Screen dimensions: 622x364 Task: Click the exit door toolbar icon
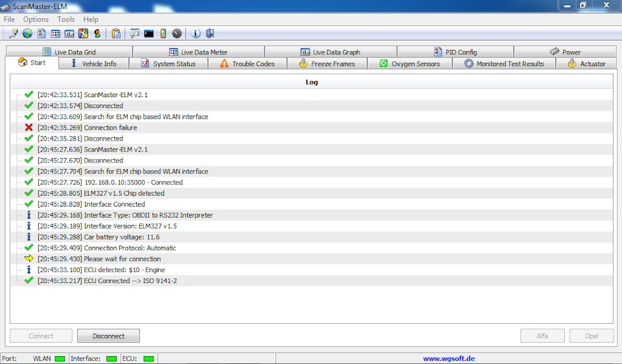pos(210,34)
